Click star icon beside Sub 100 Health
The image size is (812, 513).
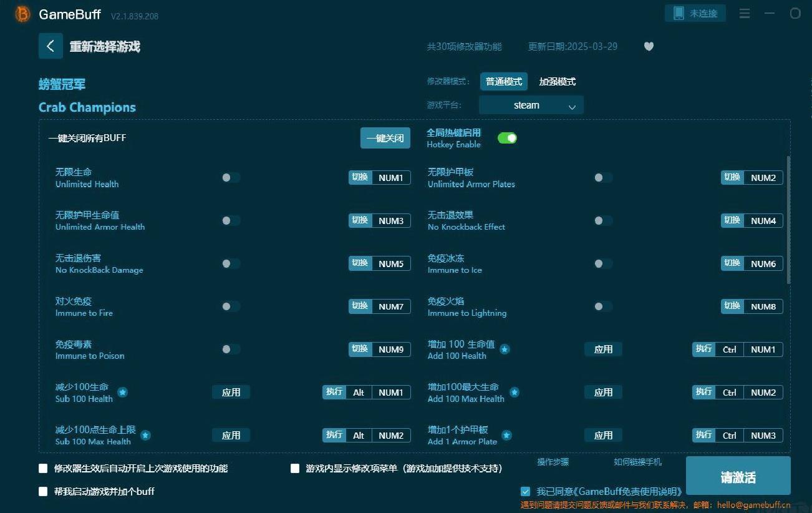(123, 393)
